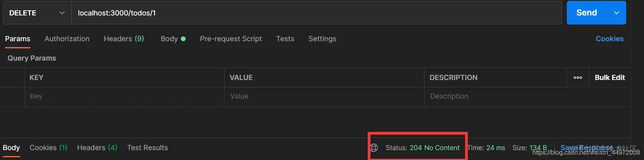The width and height of the screenshot is (644, 160).
Task: Switch to the Authorization tab
Action: (67, 39)
